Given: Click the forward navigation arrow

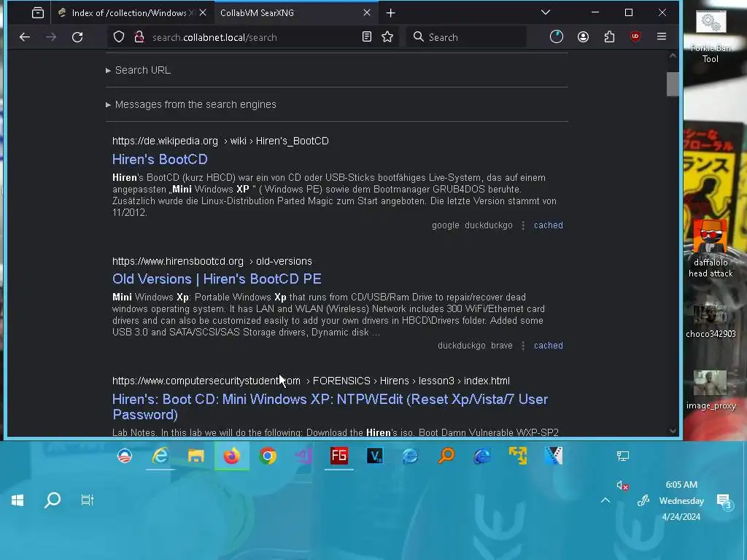Looking at the screenshot, I should [51, 36].
